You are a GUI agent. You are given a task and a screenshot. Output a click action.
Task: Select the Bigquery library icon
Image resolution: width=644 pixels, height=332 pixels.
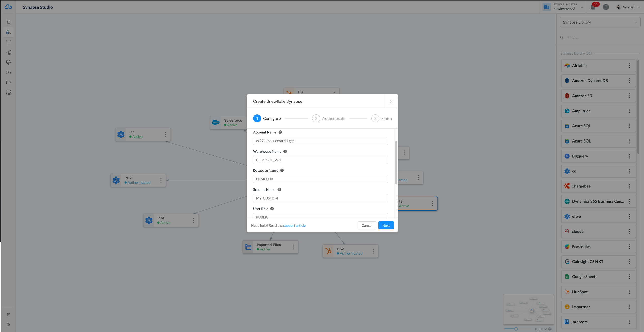[567, 156]
